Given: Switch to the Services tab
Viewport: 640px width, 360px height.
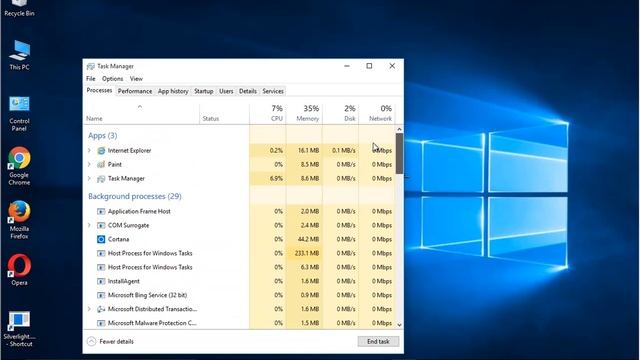Looking at the screenshot, I should pos(273,91).
